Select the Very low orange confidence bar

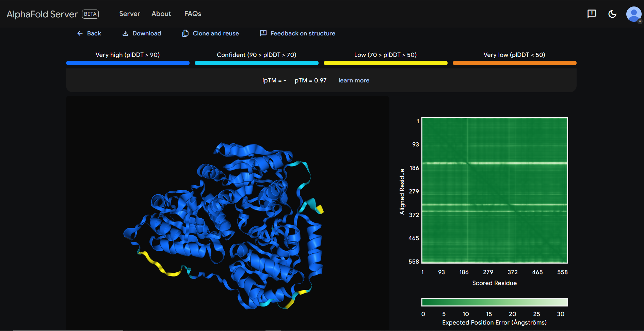(515, 63)
